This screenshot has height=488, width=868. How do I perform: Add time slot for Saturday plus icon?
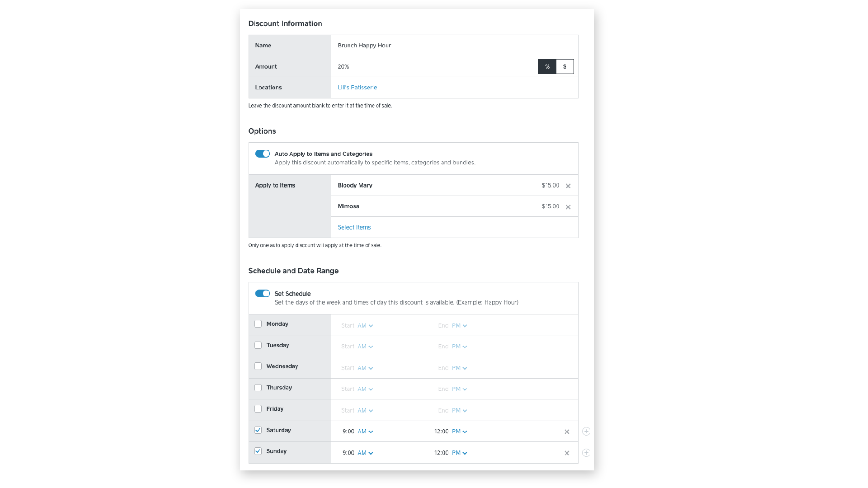click(586, 432)
